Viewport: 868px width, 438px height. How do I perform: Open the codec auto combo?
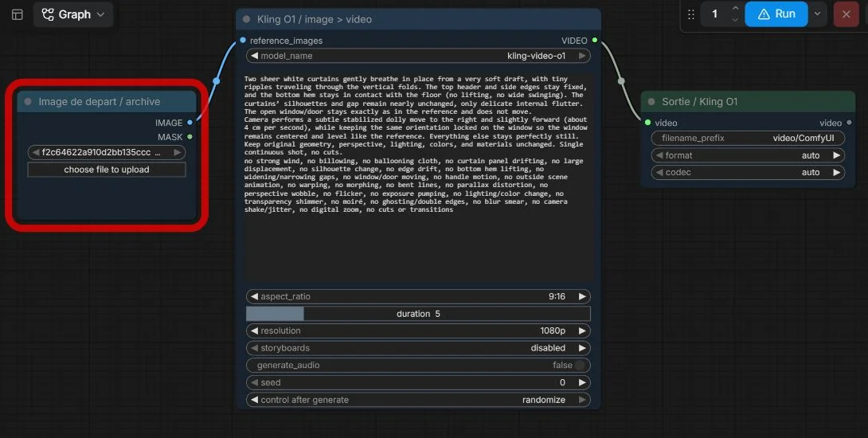(x=749, y=172)
